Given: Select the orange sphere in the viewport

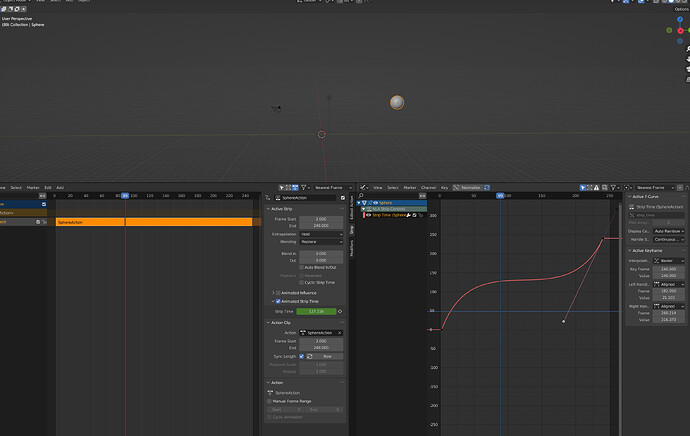Looking at the screenshot, I should tap(396, 102).
